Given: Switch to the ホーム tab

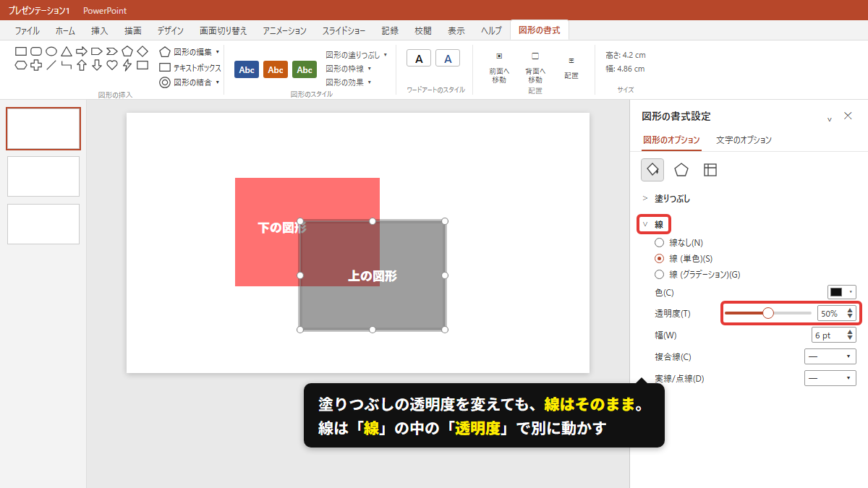Looking at the screenshot, I should 65,30.
